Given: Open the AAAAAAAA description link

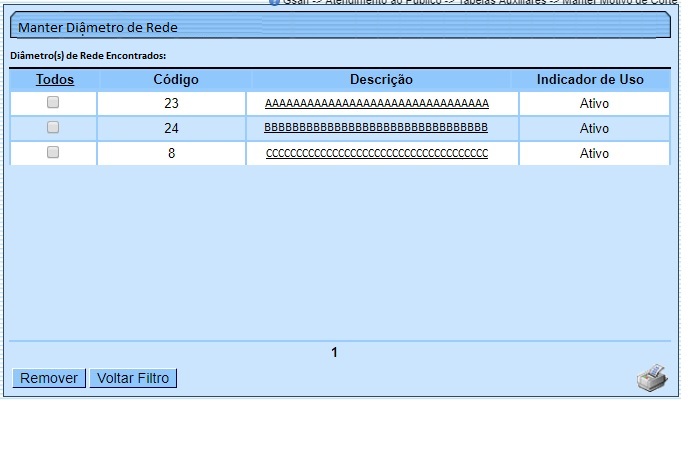Looking at the screenshot, I should pyautogui.click(x=376, y=103).
